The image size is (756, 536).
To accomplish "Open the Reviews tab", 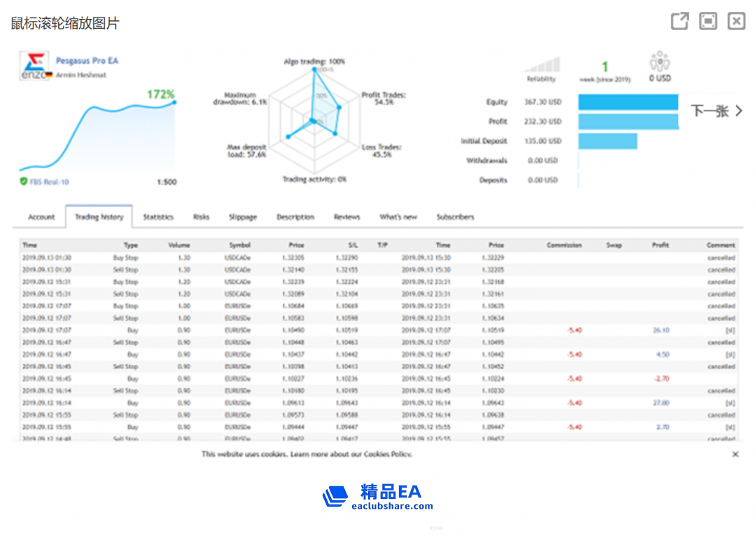I will click(346, 217).
